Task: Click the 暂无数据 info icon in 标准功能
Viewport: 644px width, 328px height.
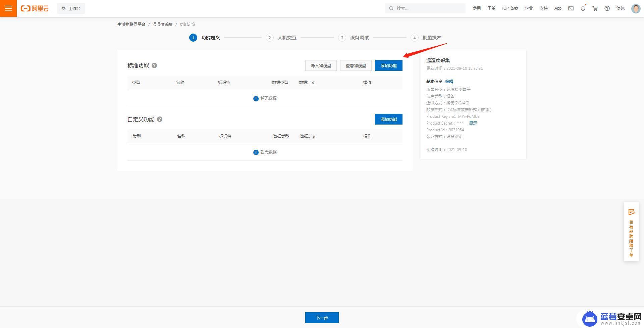Action: pyautogui.click(x=256, y=98)
